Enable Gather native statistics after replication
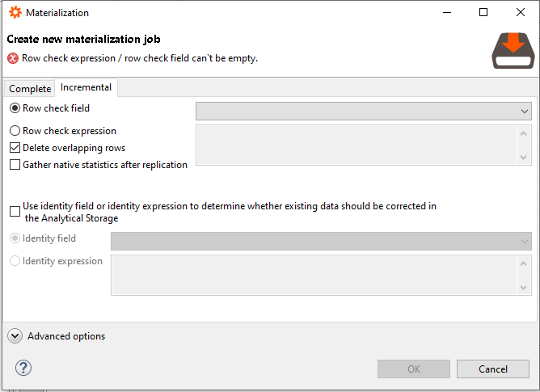This screenshot has width=540, height=392. [x=15, y=165]
